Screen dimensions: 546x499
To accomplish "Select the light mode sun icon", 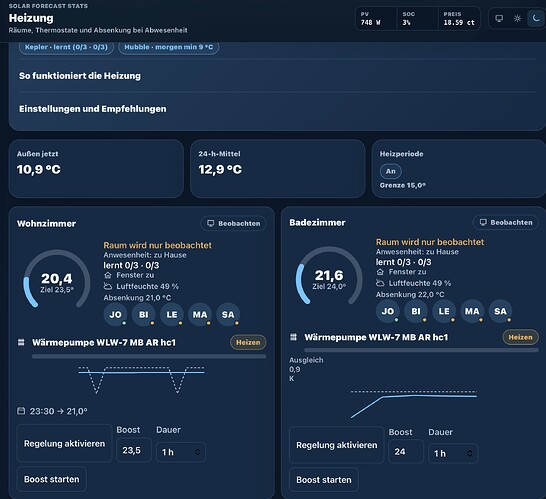I will [517, 18].
